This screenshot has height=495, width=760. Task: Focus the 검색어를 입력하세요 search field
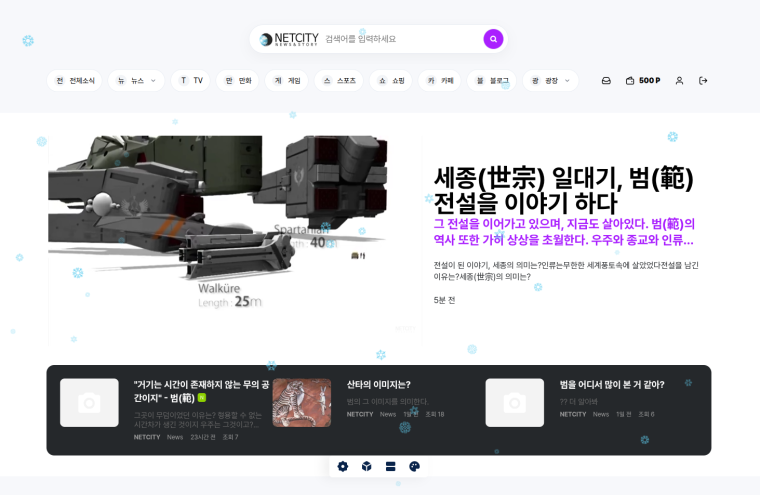[400, 39]
